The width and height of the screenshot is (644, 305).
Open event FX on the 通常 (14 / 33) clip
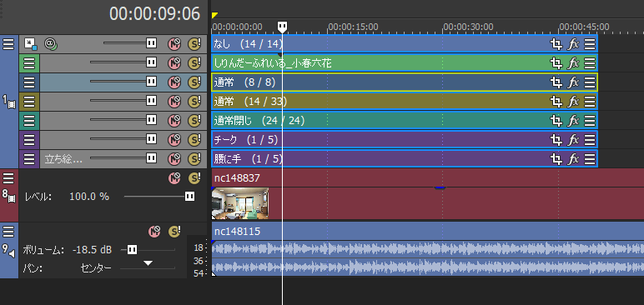click(x=573, y=102)
